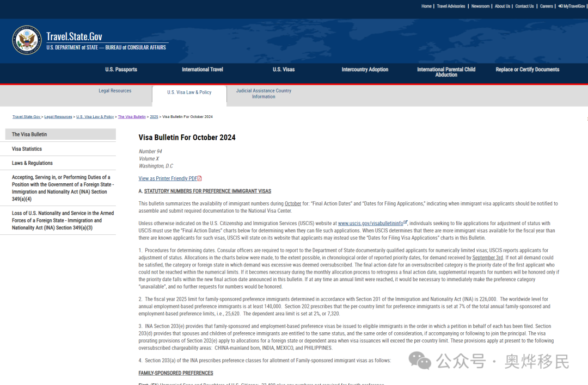Open International Travel menu

203,69
